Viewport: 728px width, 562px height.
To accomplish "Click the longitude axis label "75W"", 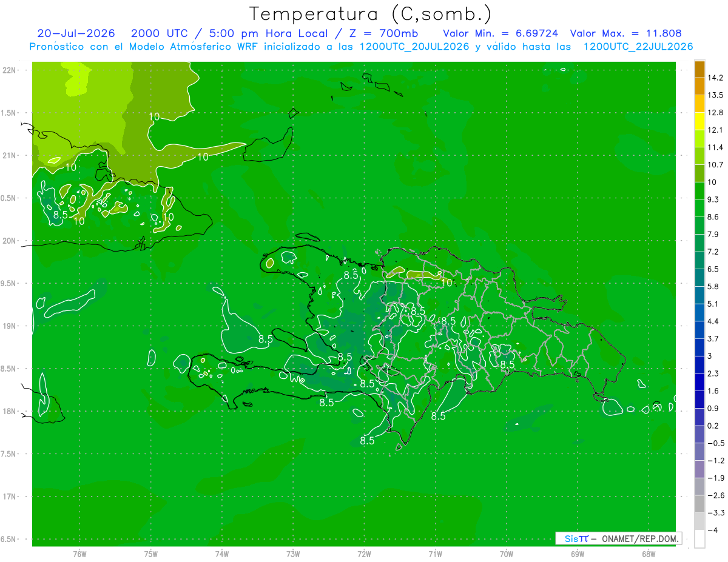I will [151, 554].
